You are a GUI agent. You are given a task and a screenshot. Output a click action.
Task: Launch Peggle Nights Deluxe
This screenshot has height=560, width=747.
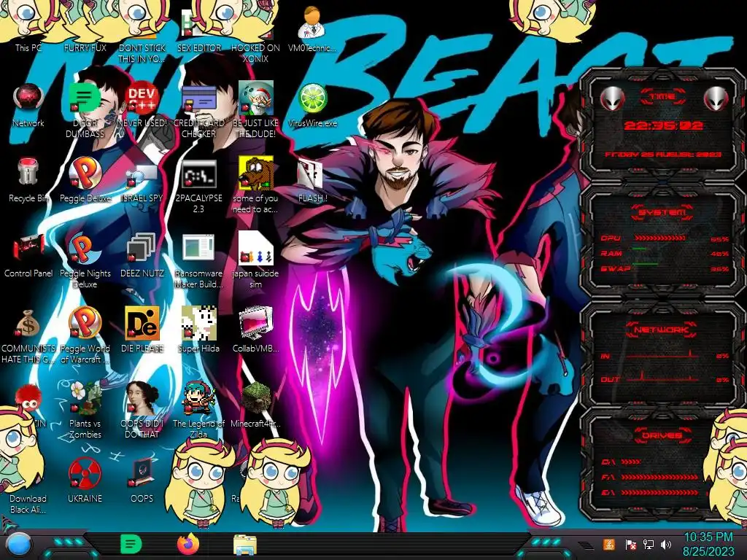pyautogui.click(x=85, y=260)
